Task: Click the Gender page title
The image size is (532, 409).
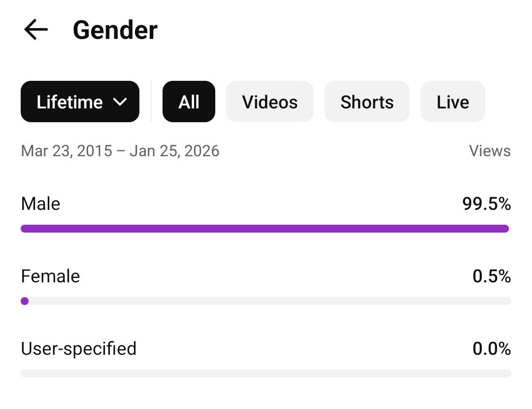Action: point(115,30)
